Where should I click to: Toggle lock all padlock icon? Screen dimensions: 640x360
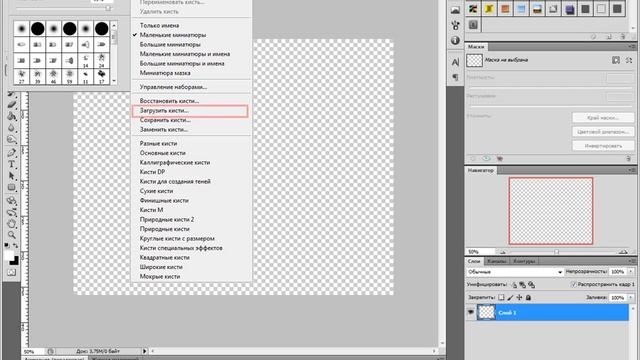(x=528, y=298)
